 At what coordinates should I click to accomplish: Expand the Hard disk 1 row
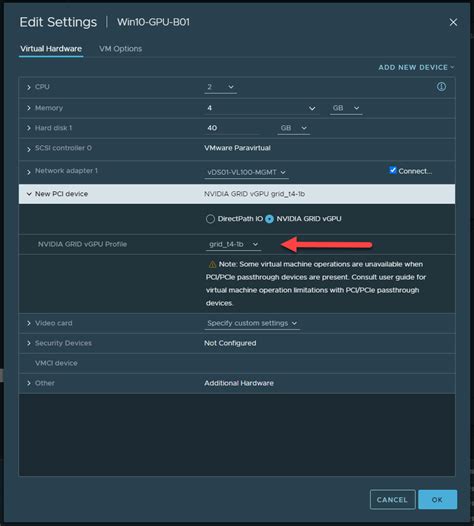(29, 128)
